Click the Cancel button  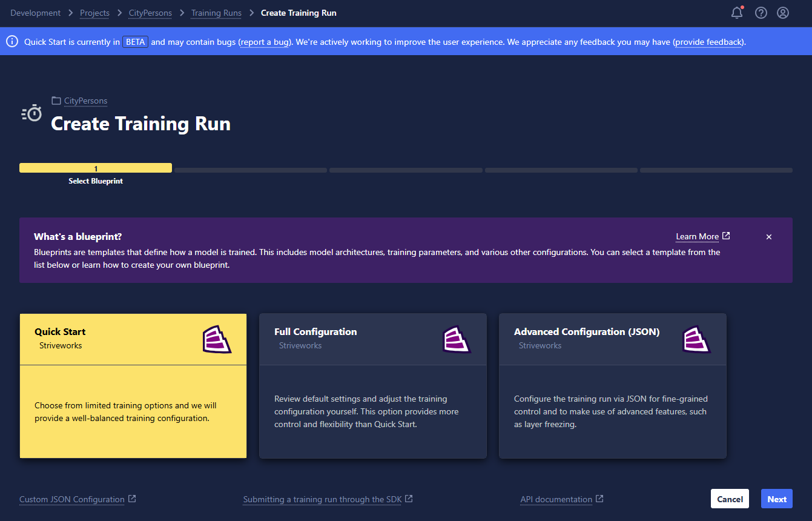(x=730, y=499)
